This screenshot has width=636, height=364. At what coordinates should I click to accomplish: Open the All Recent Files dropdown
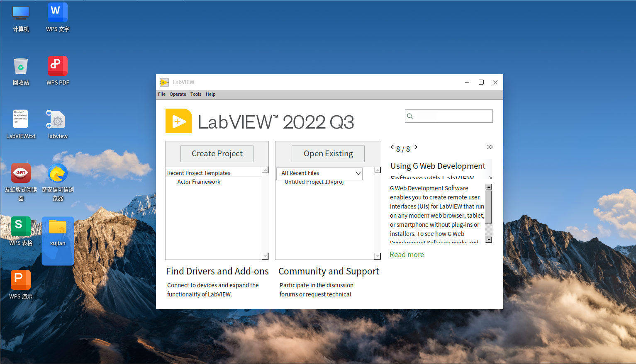pos(319,173)
